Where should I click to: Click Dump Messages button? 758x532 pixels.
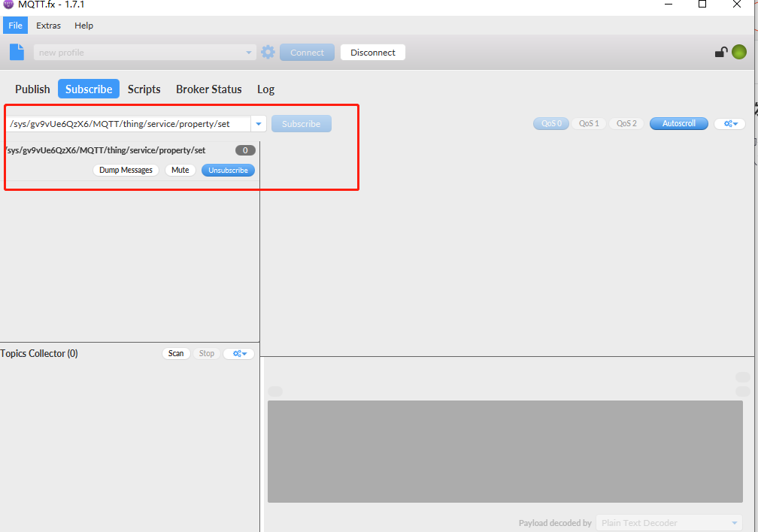pyautogui.click(x=126, y=170)
